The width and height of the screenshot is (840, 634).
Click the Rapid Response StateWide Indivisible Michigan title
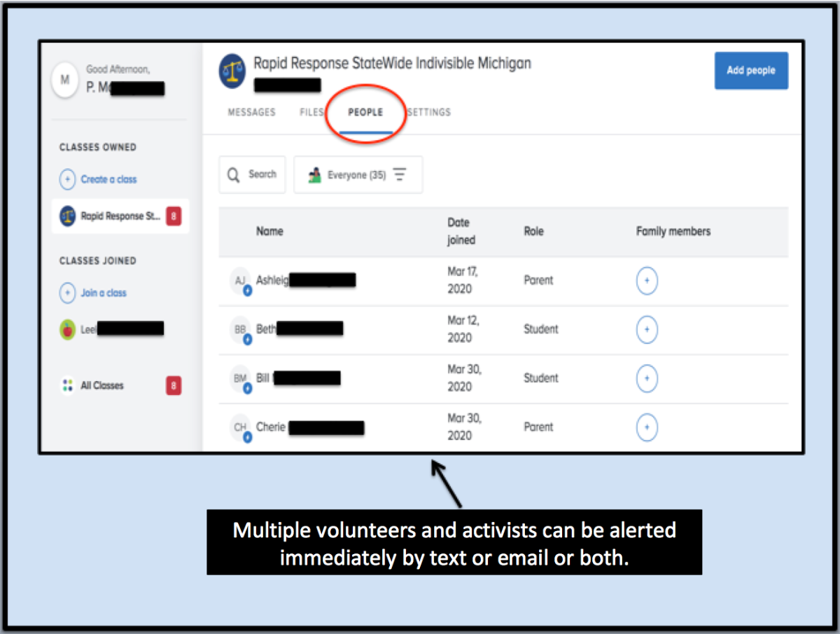[x=392, y=63]
